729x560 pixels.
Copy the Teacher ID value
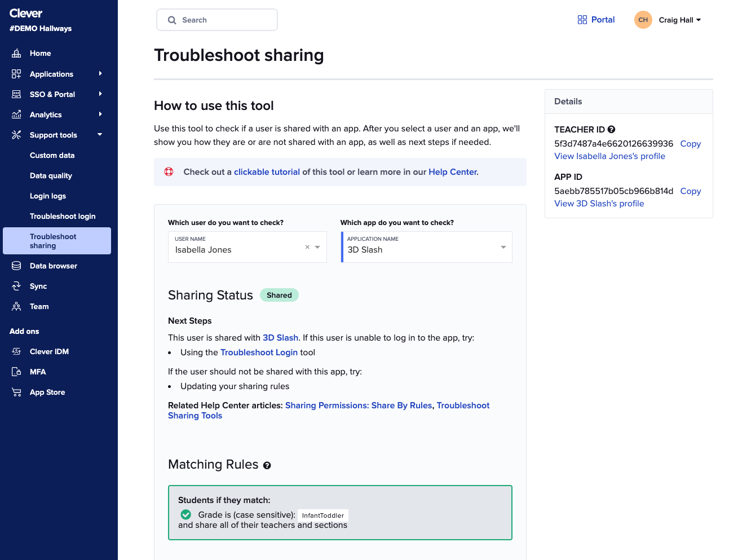pyautogui.click(x=690, y=144)
